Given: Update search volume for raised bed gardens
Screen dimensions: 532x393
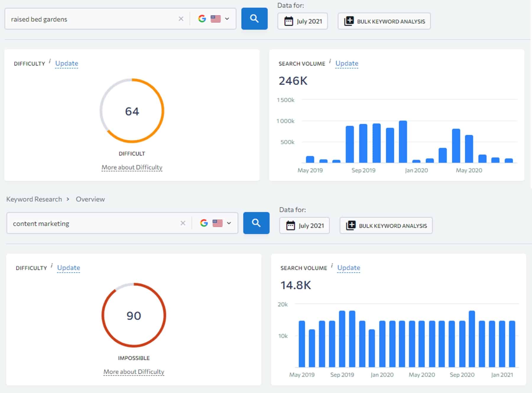Looking at the screenshot, I should [x=347, y=63].
